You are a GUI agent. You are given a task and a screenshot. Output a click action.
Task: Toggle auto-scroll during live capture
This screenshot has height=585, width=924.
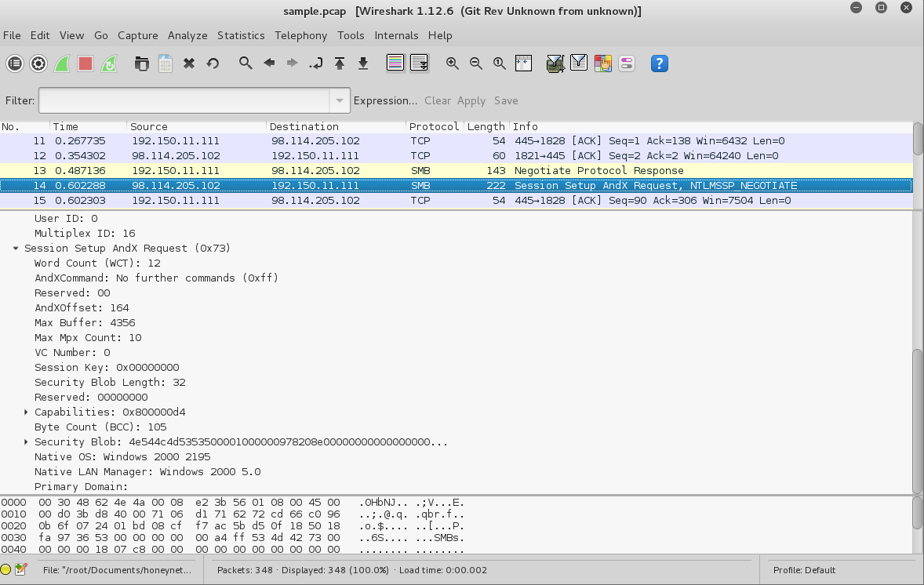tap(420, 64)
